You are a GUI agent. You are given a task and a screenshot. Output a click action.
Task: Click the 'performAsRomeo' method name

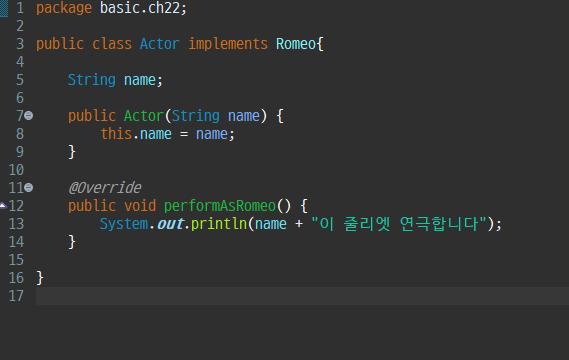[220, 206]
